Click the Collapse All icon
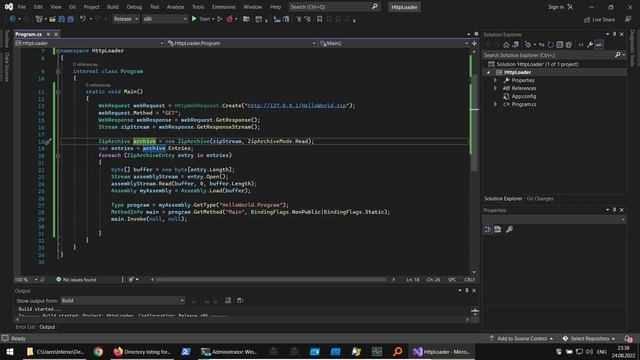The image size is (640, 360). [560, 45]
